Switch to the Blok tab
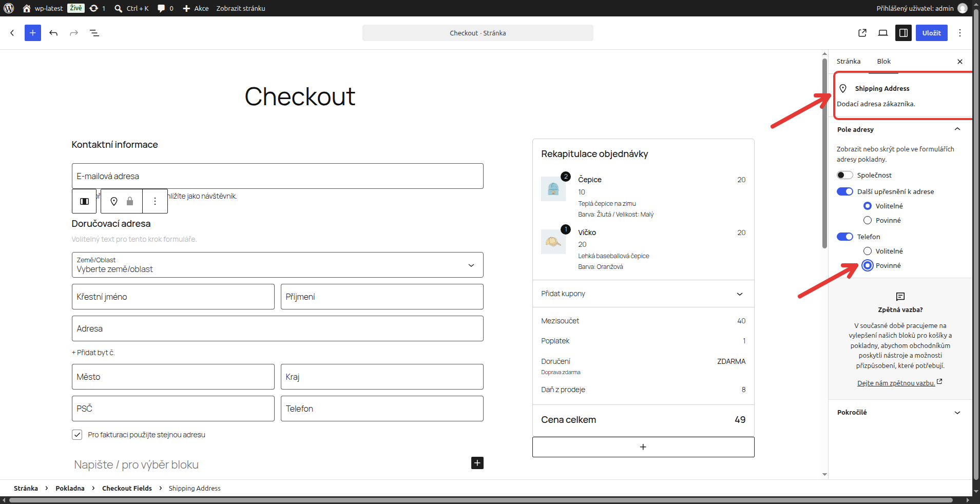The image size is (980, 504). [884, 61]
